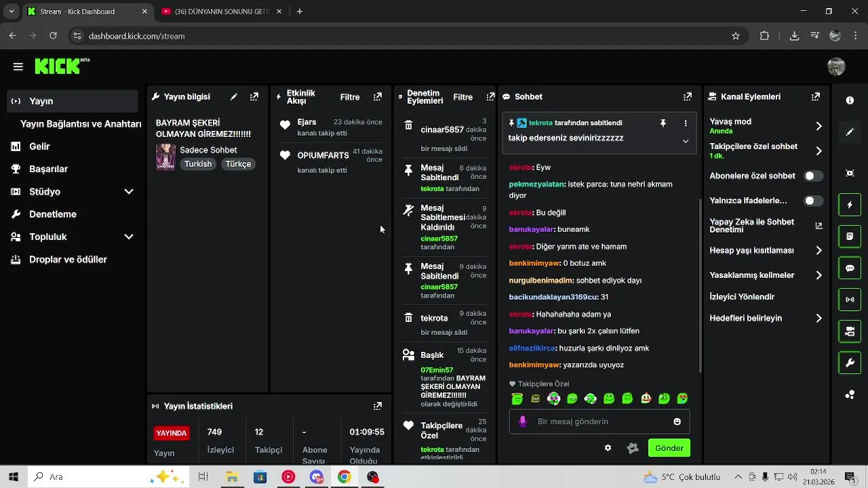The image size is (868, 488).
Task: Open the emoji picker in the message box
Action: 677,422
